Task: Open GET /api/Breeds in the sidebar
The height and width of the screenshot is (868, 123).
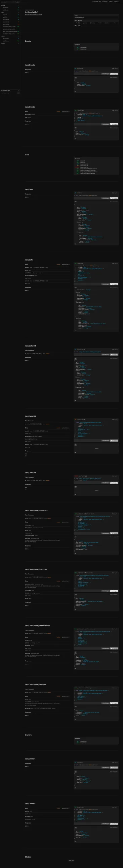Action: 11,8
